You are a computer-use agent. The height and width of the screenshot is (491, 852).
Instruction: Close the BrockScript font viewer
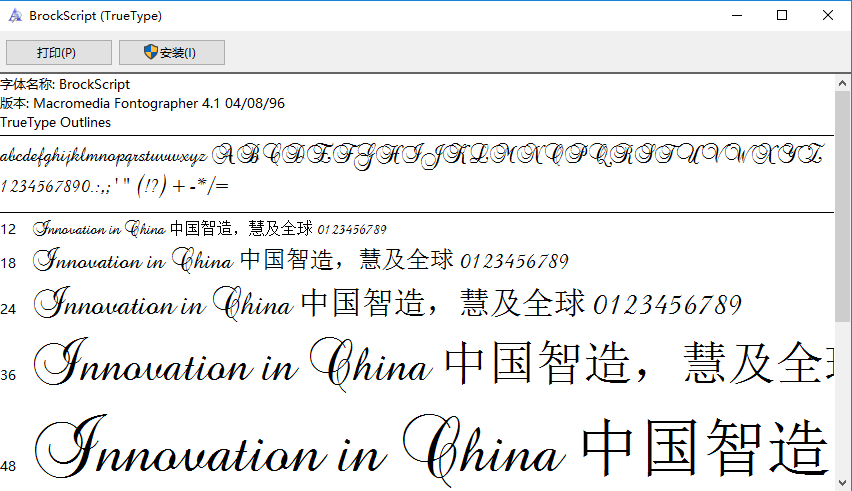pyautogui.click(x=828, y=15)
